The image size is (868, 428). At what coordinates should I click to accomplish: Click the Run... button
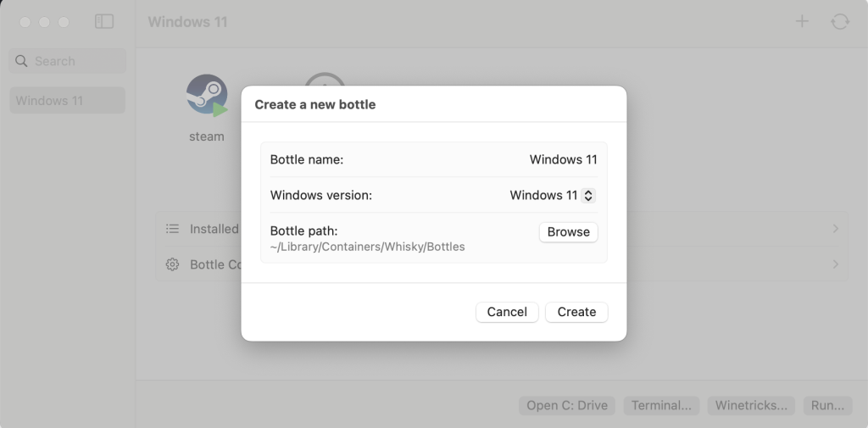coord(827,405)
